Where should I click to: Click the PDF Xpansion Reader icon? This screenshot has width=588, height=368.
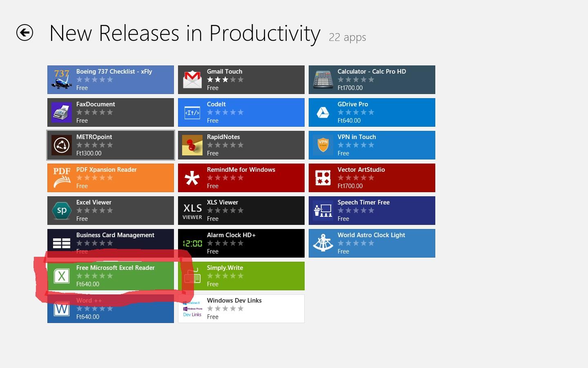click(62, 178)
